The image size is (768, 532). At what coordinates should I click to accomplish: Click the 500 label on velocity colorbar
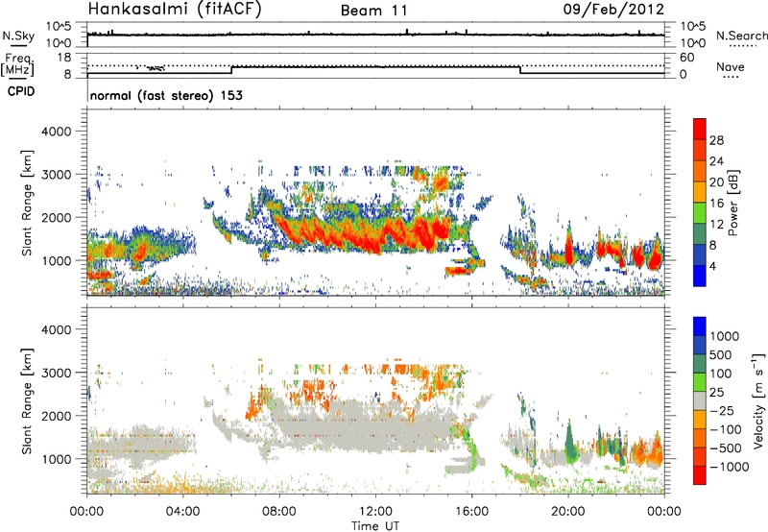click(x=721, y=354)
